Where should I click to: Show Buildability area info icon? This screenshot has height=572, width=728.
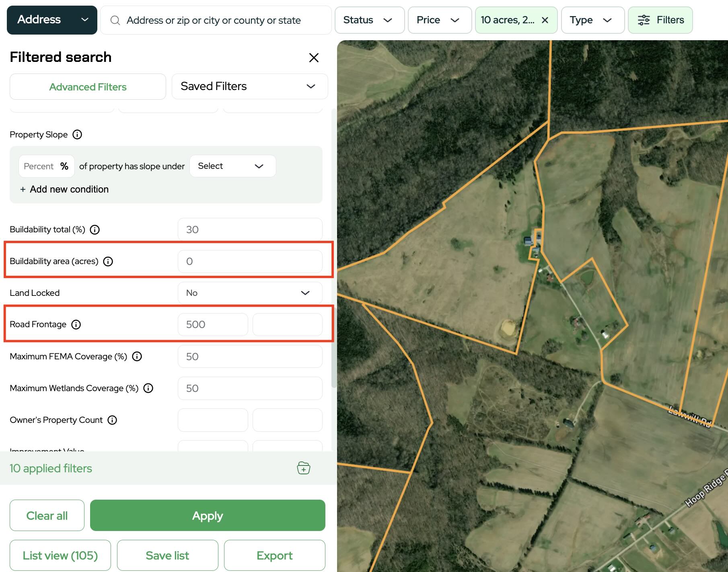point(108,261)
